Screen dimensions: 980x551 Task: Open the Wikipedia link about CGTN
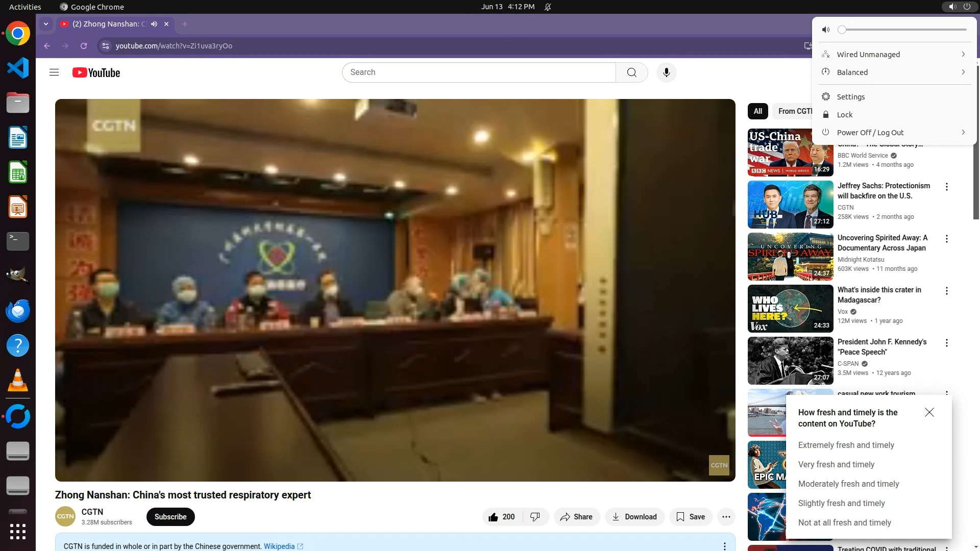(x=279, y=546)
